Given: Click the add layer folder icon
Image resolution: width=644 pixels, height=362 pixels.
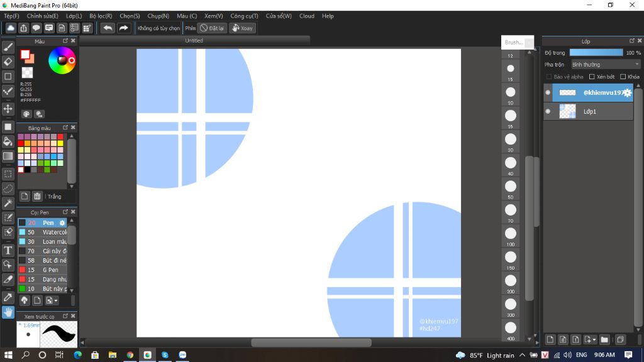Looking at the screenshot, I should (604, 339).
